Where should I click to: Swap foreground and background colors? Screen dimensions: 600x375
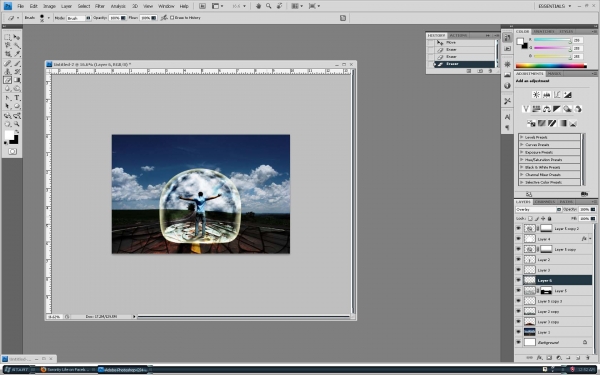click(16, 132)
